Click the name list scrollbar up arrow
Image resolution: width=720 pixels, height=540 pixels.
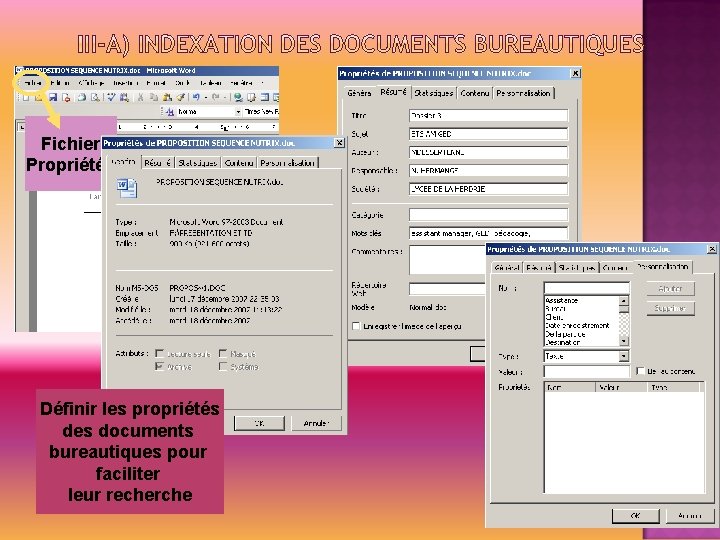pyautogui.click(x=624, y=301)
